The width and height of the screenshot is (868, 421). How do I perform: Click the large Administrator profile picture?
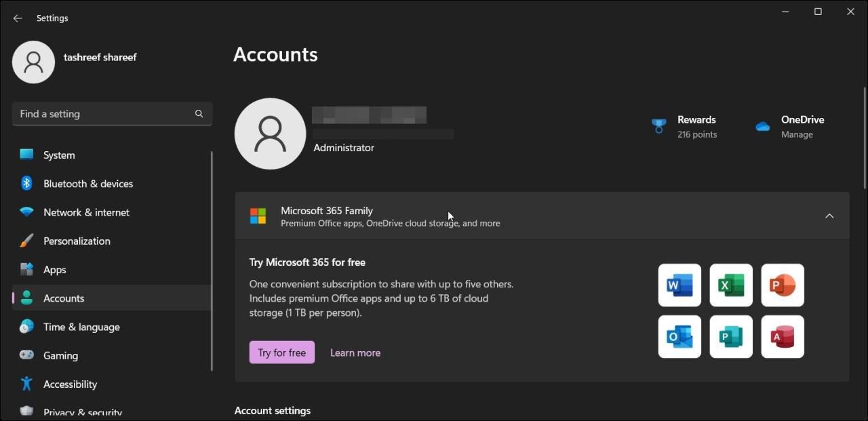click(270, 134)
